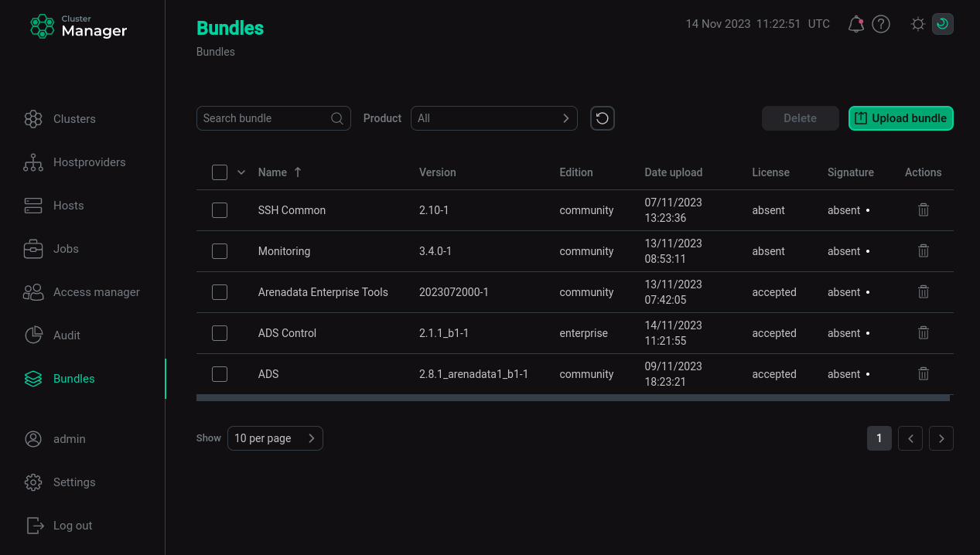Tick the Arenadata Enterprise Tools checkbox
The height and width of the screenshot is (555, 980).
point(220,292)
